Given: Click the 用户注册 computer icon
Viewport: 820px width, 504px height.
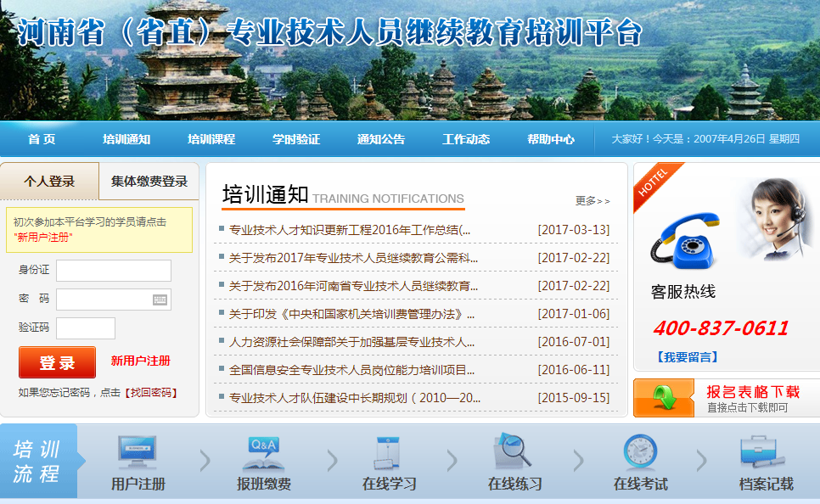Looking at the screenshot, I should pos(138,452).
